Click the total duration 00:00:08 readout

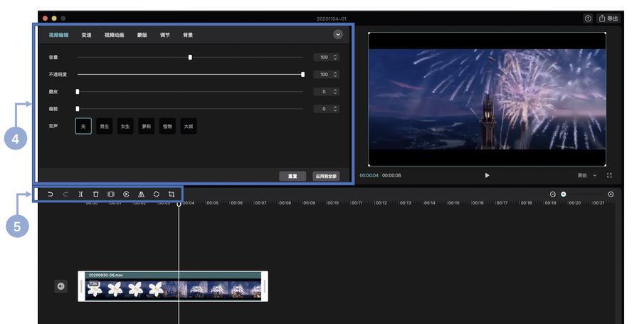[391, 175]
